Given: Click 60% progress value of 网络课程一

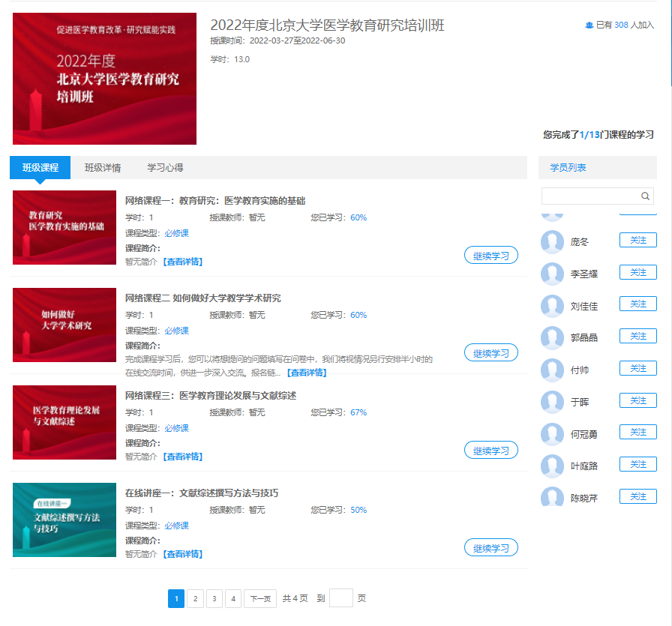Looking at the screenshot, I should click(358, 217).
